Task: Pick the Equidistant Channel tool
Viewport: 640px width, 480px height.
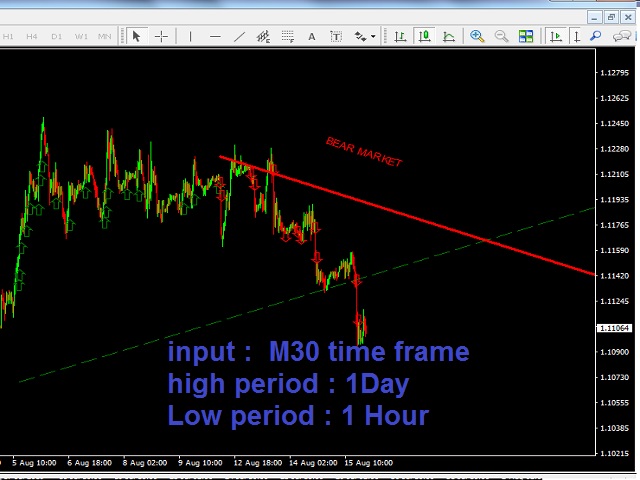Action: 263,36
